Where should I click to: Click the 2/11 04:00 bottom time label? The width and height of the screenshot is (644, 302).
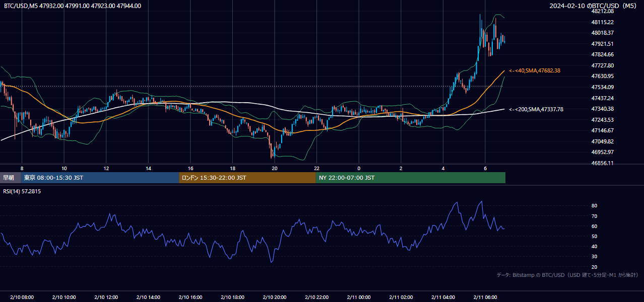coord(443,297)
